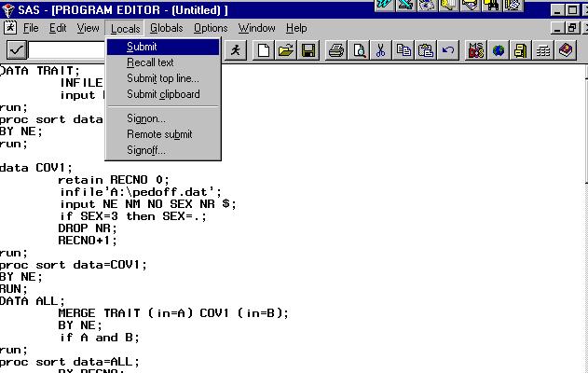
Task: Select Submit top line... menu entry
Action: [163, 78]
